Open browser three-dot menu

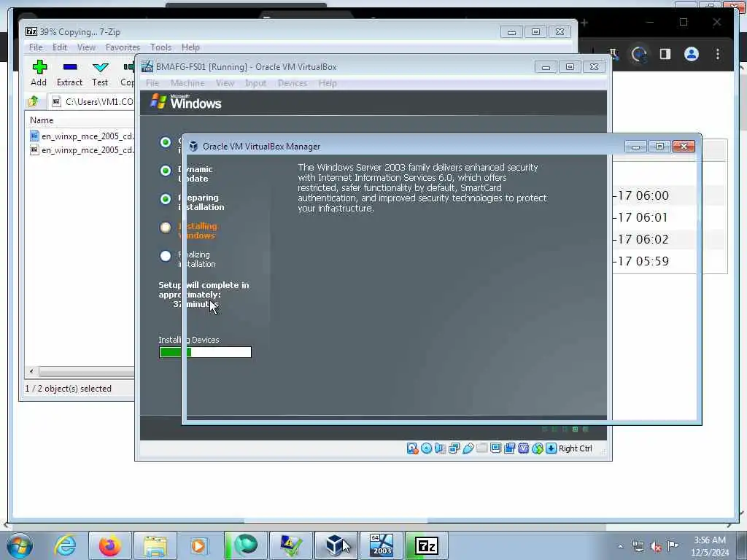(718, 54)
